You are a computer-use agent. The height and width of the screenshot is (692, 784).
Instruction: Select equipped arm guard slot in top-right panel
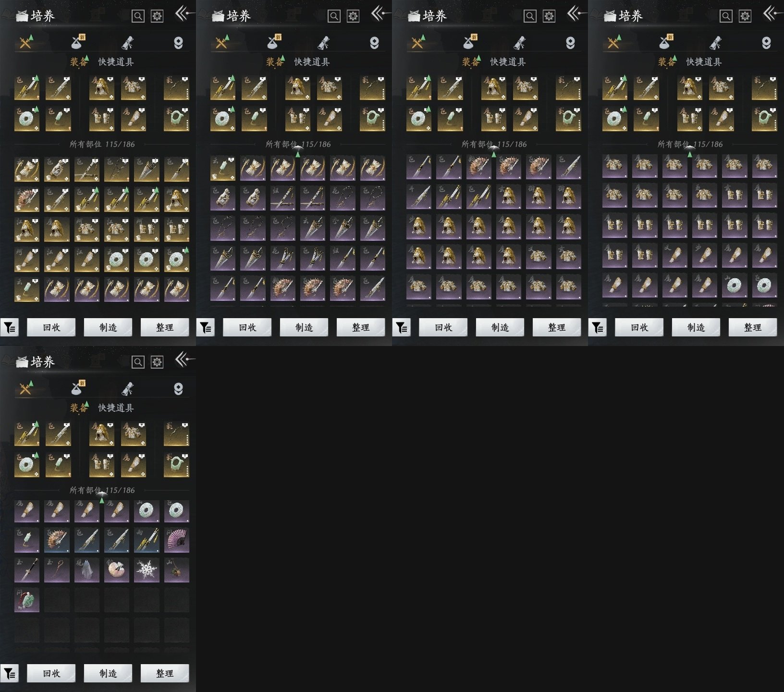[x=722, y=119]
